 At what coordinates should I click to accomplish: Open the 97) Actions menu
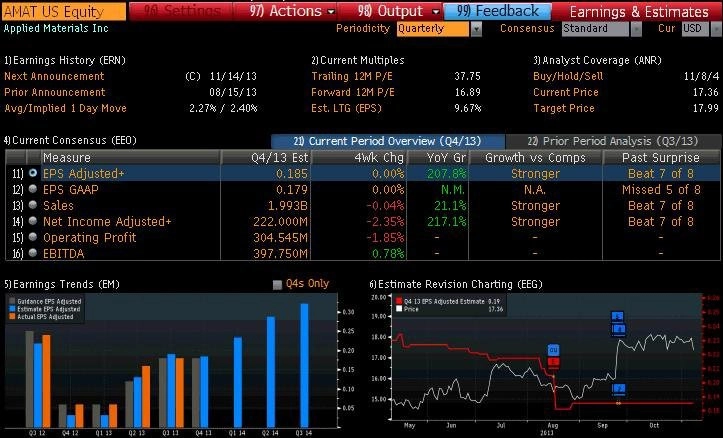292,11
